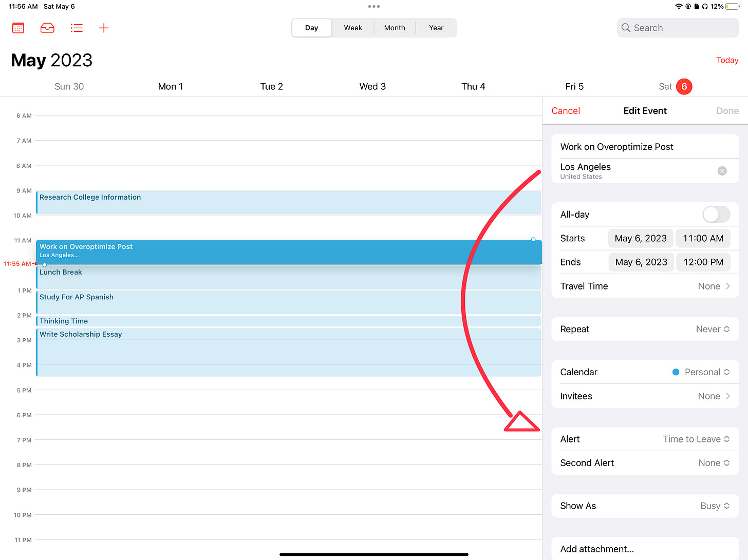Clear the Los Angeles location

click(722, 171)
